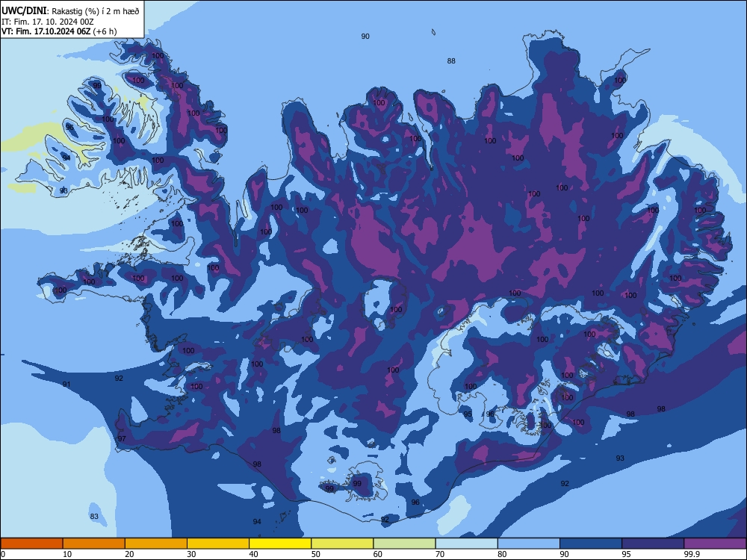Click the 50–60 pale yellow legend swatch
This screenshot has height=560, width=747.
(343, 544)
